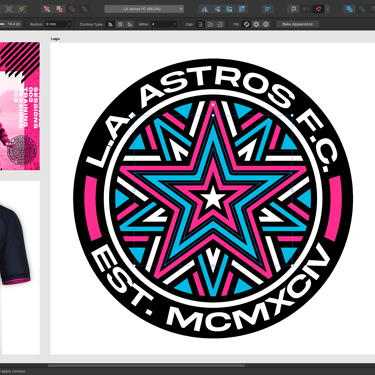Viewport: 375px width, 375px height.
Task: Select the middle Fill option icon
Action: coord(256,24)
